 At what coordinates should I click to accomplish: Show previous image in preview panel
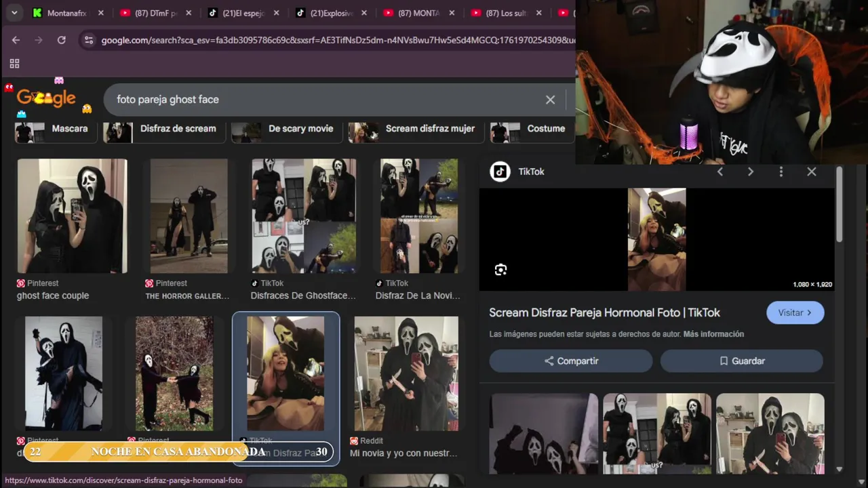coord(720,172)
